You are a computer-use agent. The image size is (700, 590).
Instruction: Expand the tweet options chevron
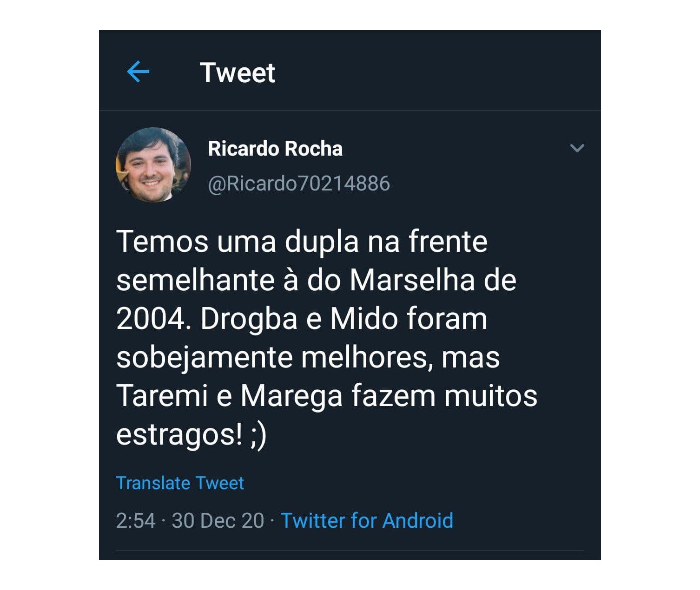[577, 148]
